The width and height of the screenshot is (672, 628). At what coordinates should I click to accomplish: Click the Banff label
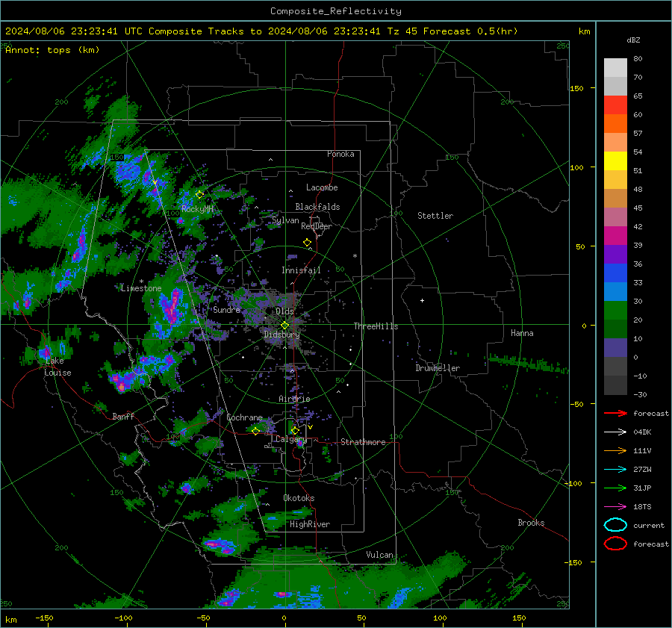tap(123, 416)
